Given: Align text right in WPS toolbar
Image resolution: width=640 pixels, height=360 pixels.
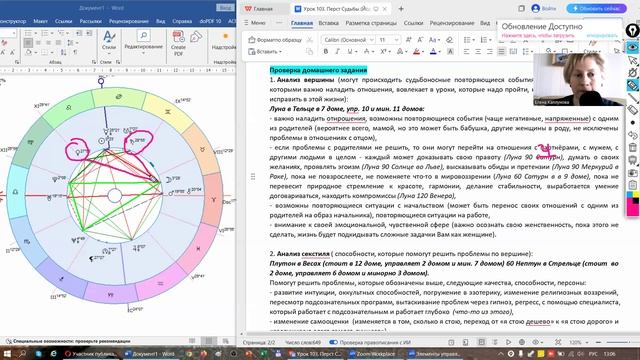Looking at the screenshot, I should (489, 51).
